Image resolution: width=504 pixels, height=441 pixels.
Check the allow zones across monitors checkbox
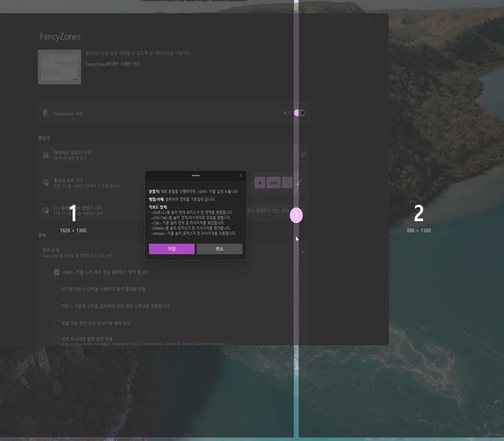pos(56,340)
